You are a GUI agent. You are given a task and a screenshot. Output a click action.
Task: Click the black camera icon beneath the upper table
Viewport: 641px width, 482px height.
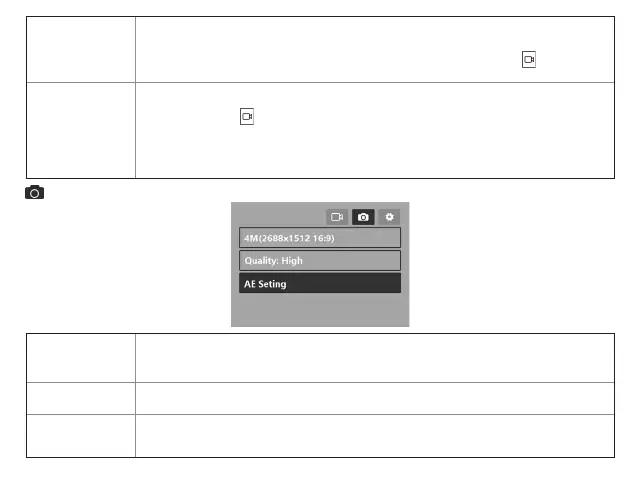click(35, 192)
